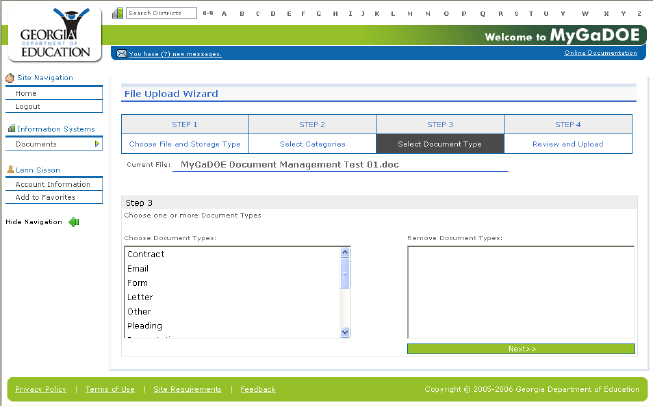The width and height of the screenshot is (653, 407).
Task: Filter districts by letter O
Action: pyautogui.click(x=446, y=14)
